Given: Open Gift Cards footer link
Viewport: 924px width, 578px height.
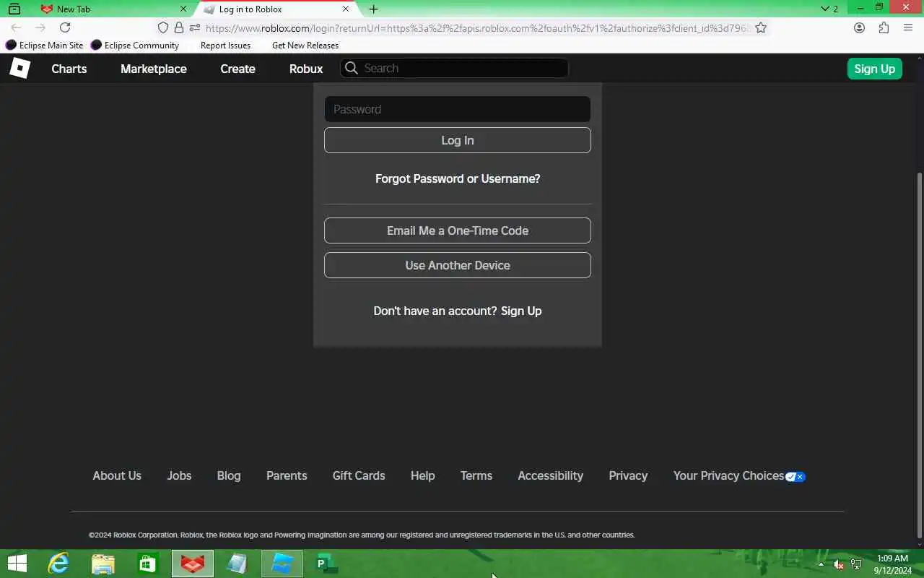Looking at the screenshot, I should tap(359, 475).
